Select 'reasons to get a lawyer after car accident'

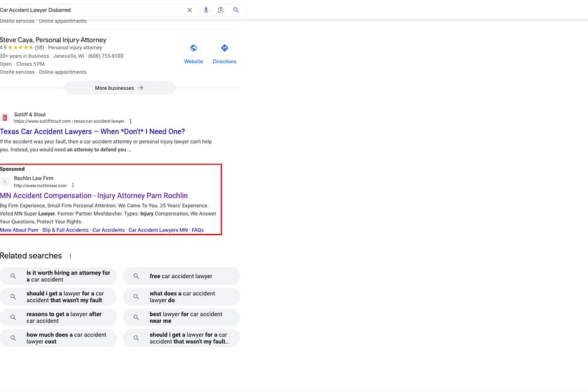[x=58, y=317]
